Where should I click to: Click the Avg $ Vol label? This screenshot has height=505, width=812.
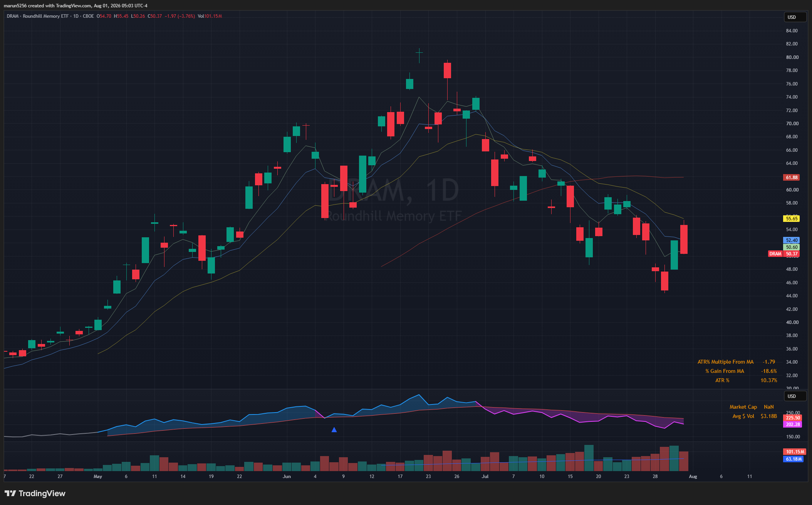(x=743, y=416)
